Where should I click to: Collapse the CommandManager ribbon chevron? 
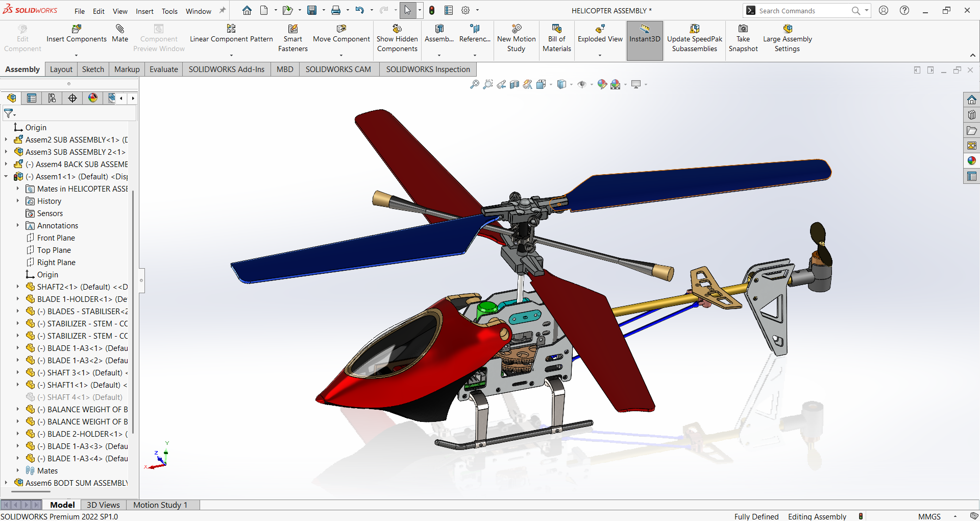973,55
